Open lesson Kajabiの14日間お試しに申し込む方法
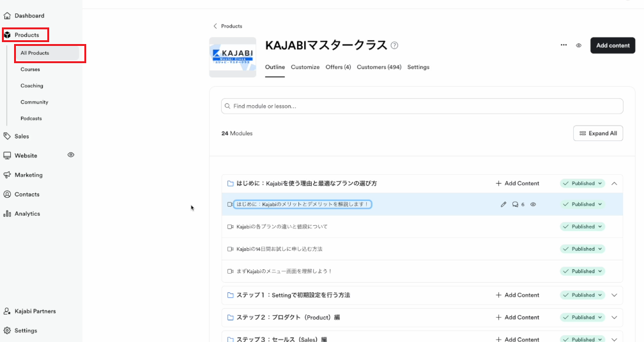 (279, 249)
